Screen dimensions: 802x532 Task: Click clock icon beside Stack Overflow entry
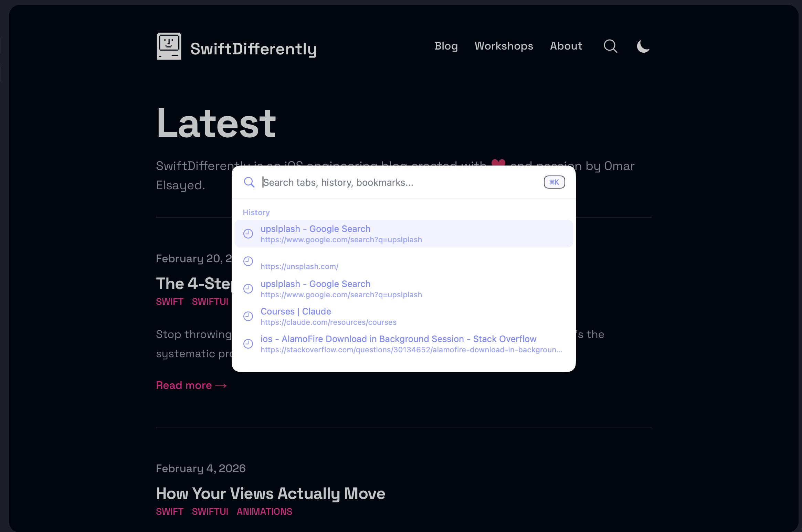click(x=248, y=344)
